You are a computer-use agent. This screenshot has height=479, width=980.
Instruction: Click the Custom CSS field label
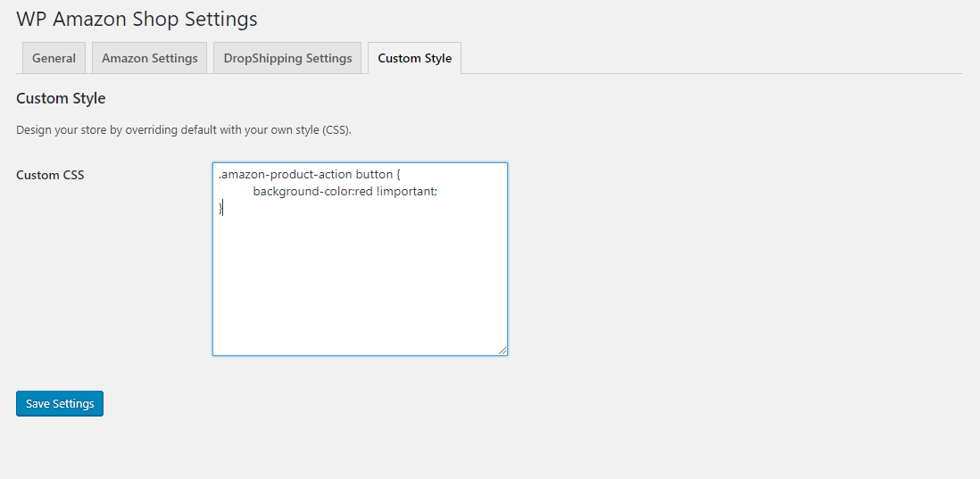[50, 175]
